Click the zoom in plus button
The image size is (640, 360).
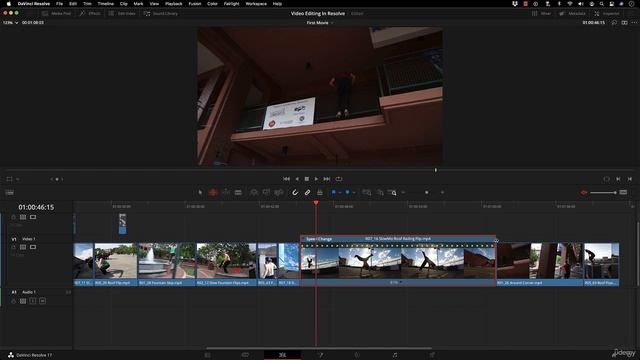coord(442,192)
